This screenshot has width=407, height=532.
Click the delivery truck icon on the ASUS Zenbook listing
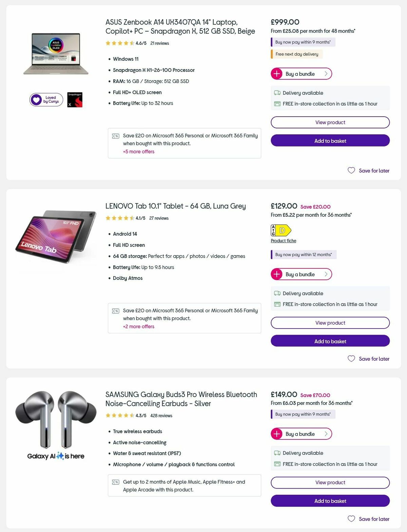[277, 93]
